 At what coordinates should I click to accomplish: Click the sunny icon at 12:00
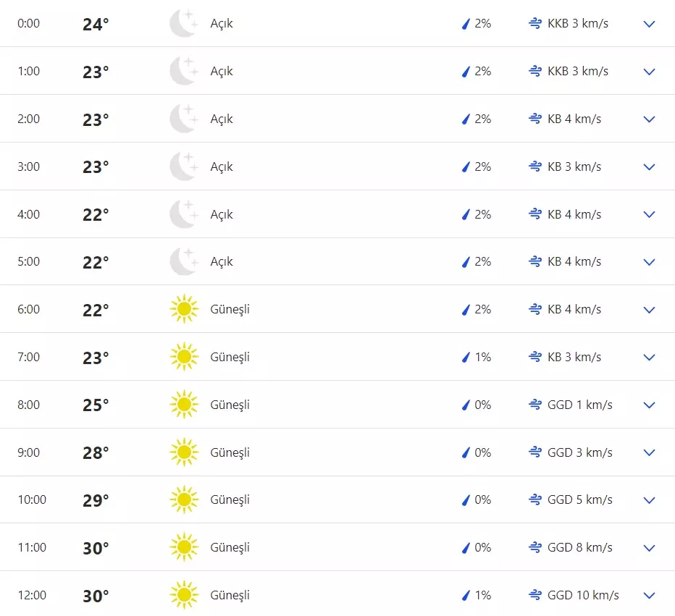tap(183, 595)
